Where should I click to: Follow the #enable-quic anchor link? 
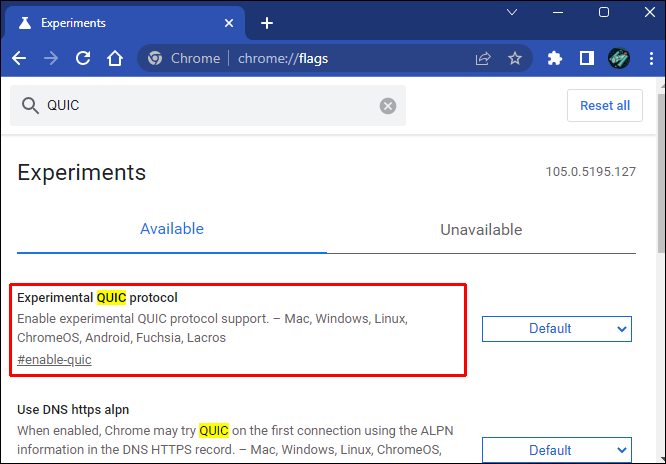[x=54, y=359]
